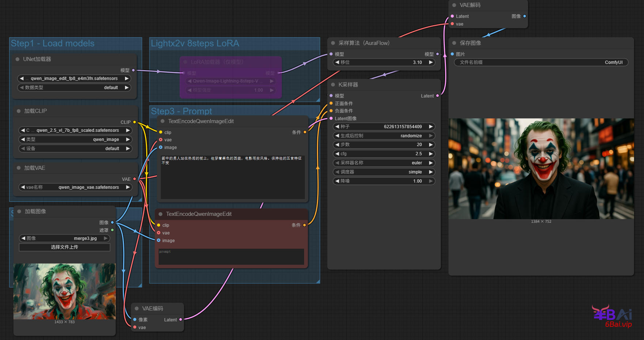Toggle collapse dot on 保存图像 node
Screen dimensions: 644x340
click(x=454, y=43)
